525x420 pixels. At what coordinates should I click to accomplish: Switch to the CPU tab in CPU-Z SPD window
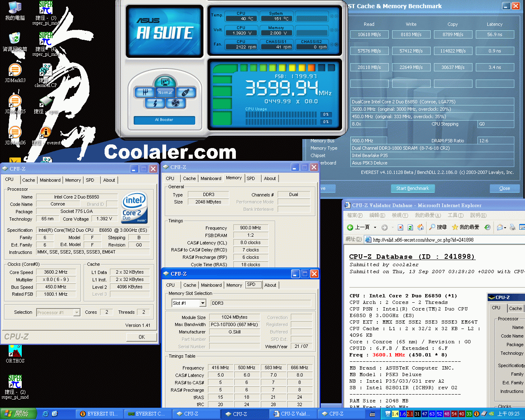pos(171,285)
